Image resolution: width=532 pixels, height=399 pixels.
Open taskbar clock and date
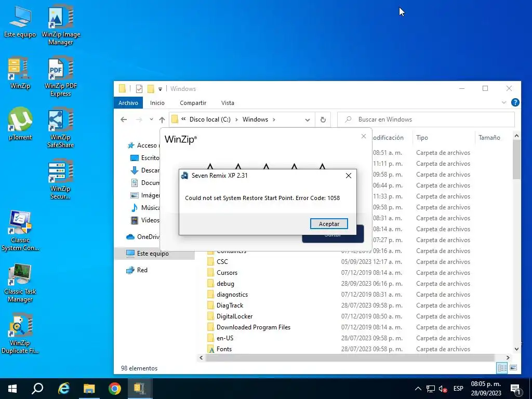coord(486,389)
